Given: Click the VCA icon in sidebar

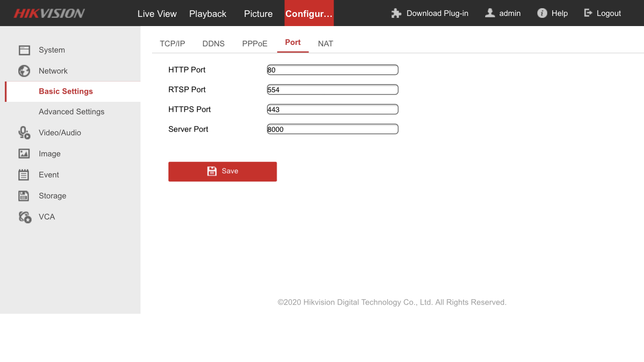Looking at the screenshot, I should [x=25, y=217].
